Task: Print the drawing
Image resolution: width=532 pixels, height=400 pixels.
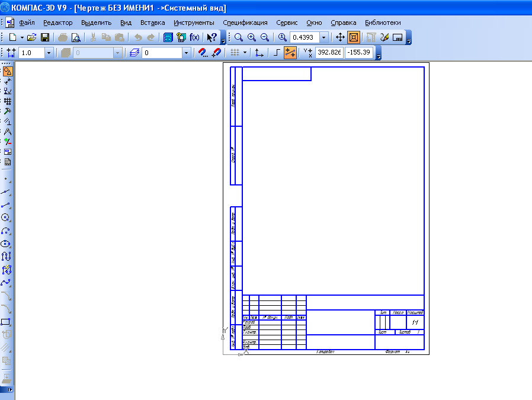Action: click(63, 37)
